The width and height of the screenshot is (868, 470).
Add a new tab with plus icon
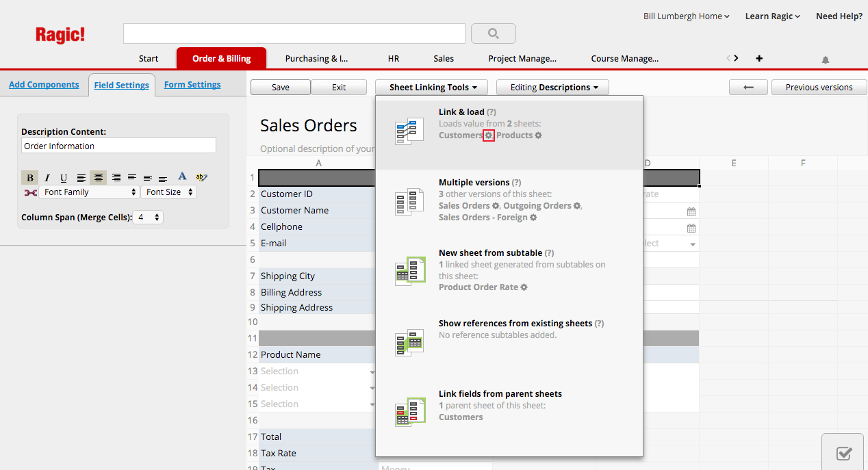tap(759, 58)
